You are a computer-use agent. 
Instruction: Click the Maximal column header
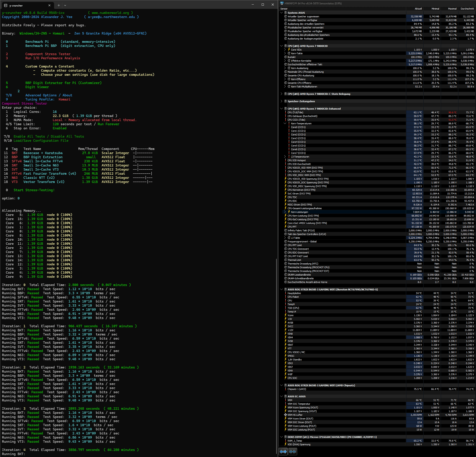click(x=452, y=9)
